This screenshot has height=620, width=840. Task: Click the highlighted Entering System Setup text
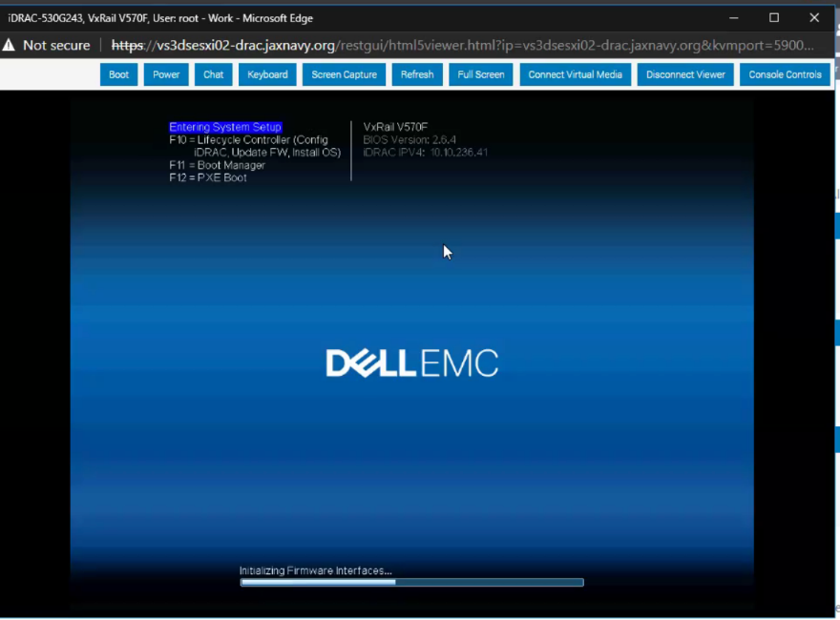point(225,127)
